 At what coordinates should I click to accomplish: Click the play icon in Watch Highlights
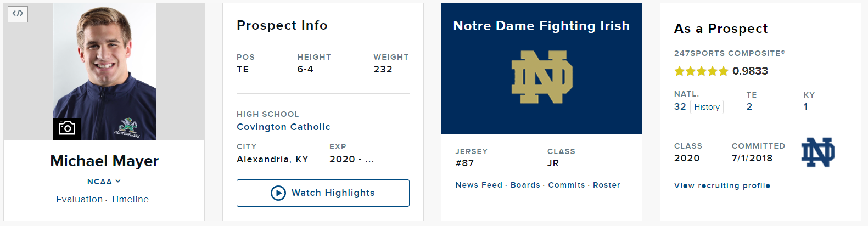(278, 193)
